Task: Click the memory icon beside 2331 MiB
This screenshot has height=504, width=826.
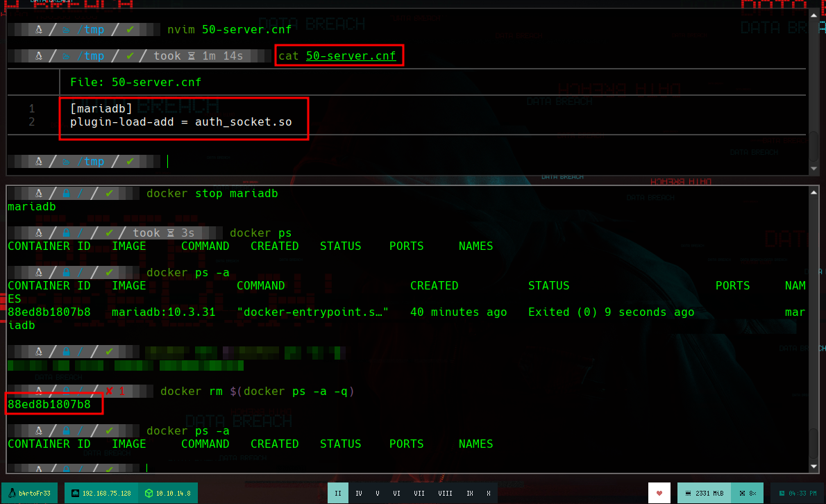Action: pos(688,494)
